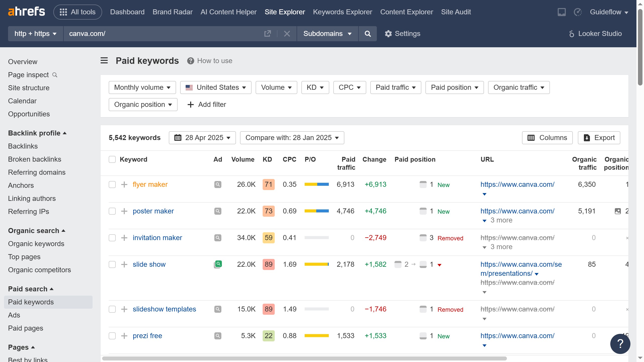Go to Organic keywords in sidebar
644x362 pixels.
point(36,244)
